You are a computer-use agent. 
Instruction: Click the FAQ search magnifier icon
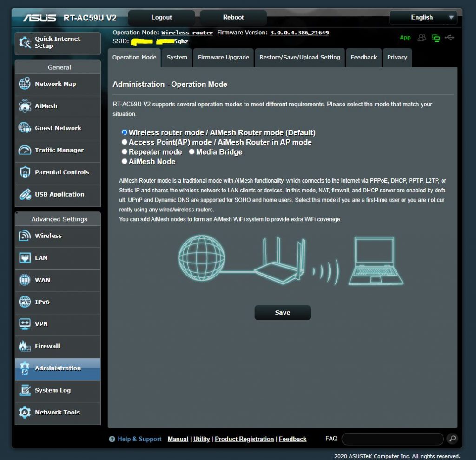(452, 439)
